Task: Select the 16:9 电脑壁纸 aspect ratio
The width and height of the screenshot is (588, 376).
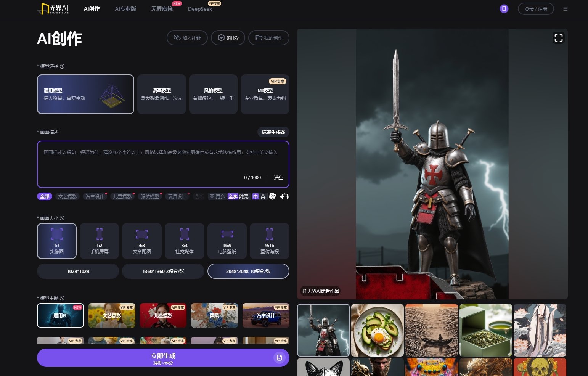Action: [x=227, y=241]
